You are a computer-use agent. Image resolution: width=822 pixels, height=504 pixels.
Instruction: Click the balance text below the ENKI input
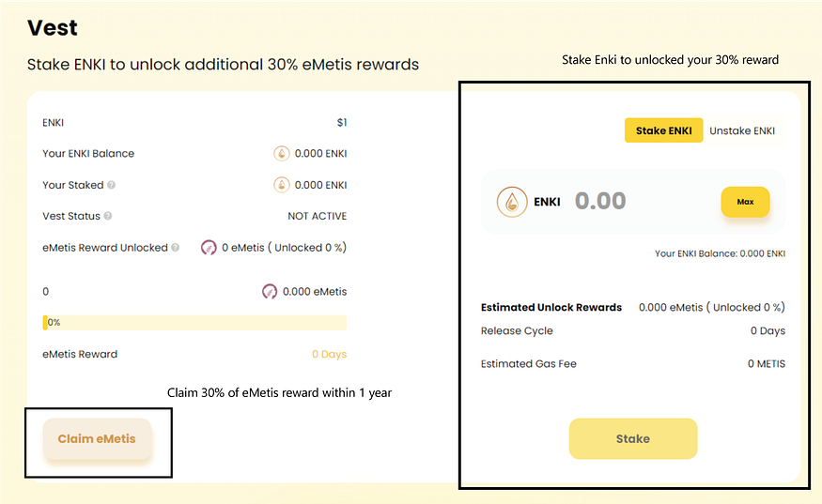[721, 253]
